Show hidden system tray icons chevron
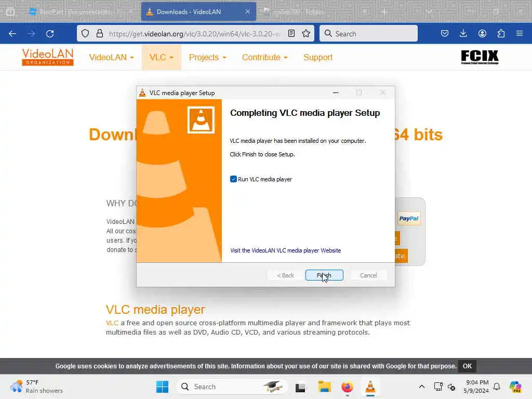 [421, 387]
